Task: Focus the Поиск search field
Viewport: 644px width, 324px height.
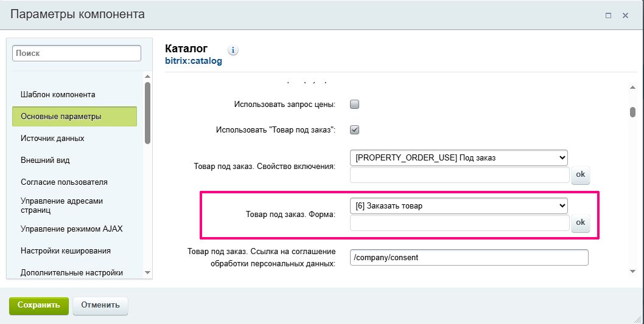Action: click(76, 53)
